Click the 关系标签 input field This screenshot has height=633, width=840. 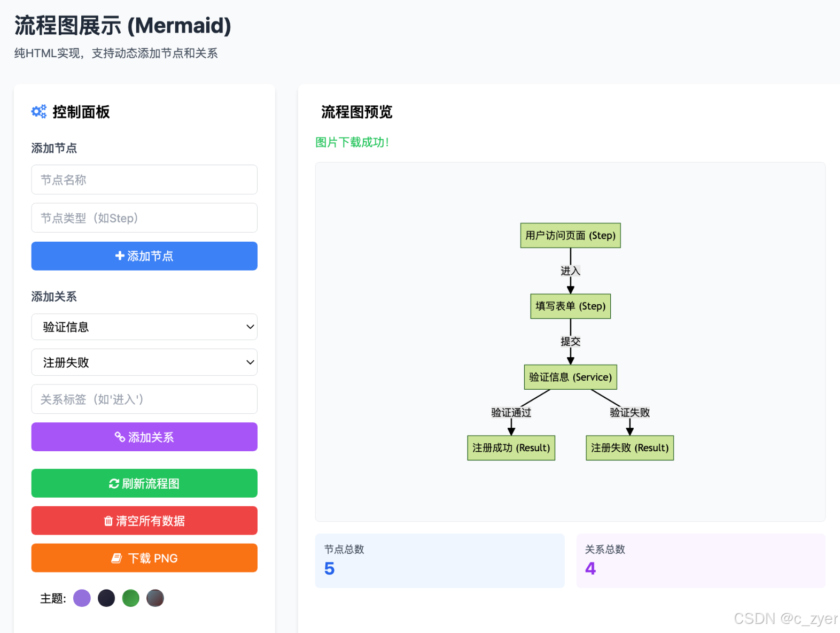tap(144, 399)
